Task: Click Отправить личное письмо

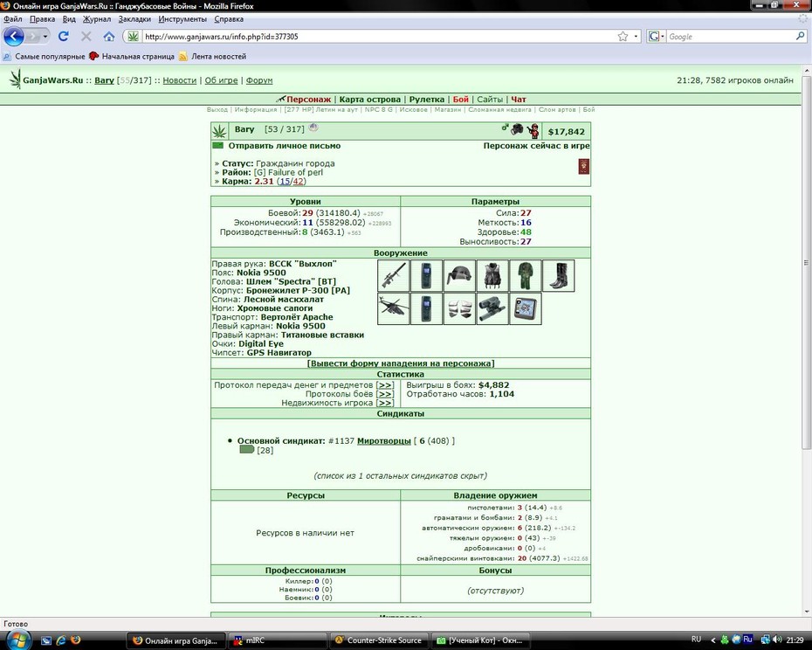Action: (x=285, y=146)
